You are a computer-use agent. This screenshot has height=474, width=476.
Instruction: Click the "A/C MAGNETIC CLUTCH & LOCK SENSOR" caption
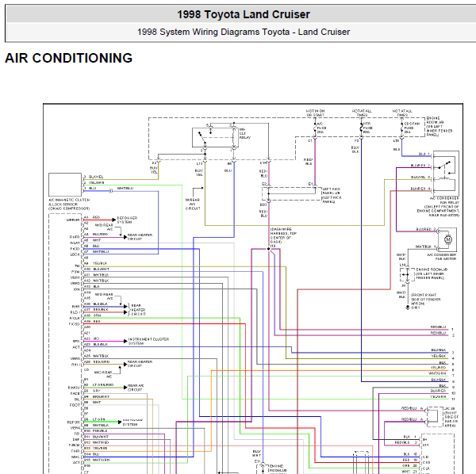[69, 204]
